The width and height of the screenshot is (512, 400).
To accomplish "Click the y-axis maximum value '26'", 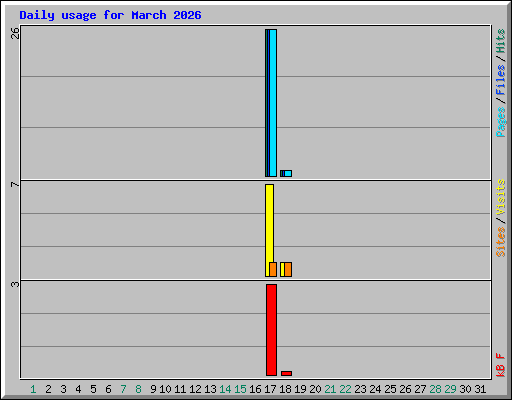I will pos(15,33).
